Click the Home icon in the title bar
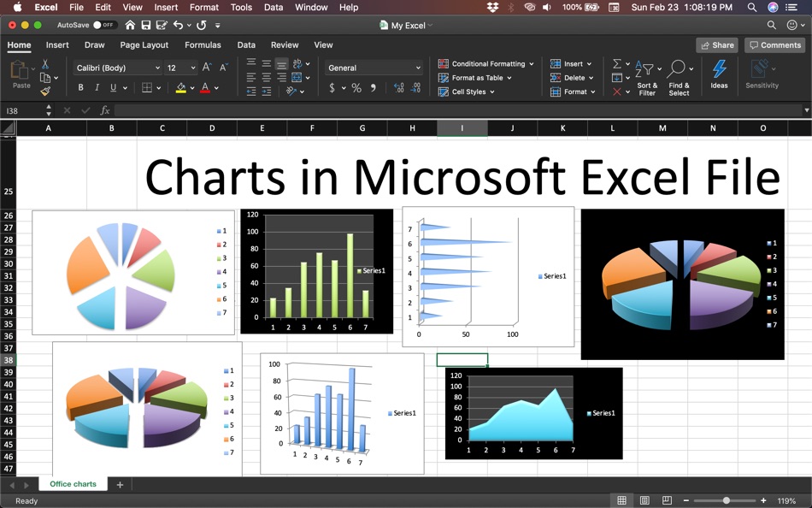The width and height of the screenshot is (812, 508). tap(130, 25)
